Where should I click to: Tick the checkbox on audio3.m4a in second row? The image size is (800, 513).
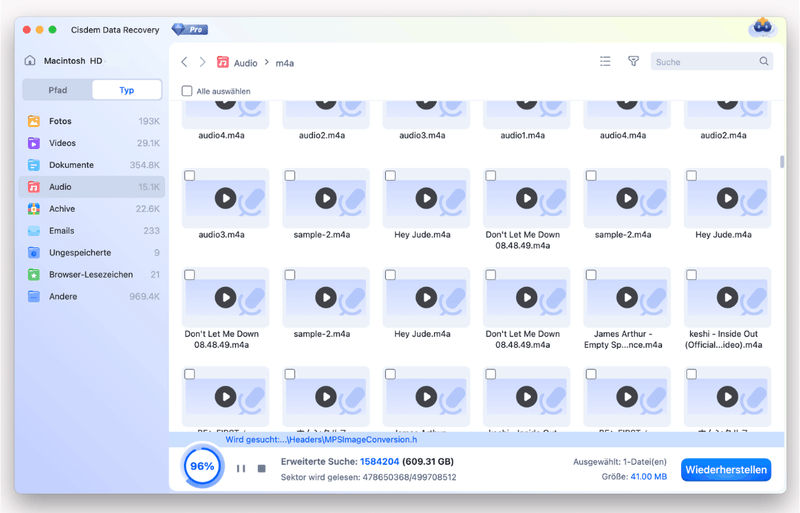[x=190, y=176]
